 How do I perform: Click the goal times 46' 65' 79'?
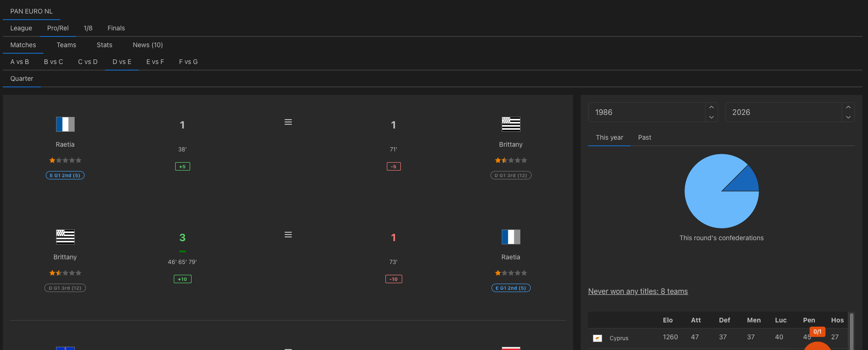pyautogui.click(x=182, y=262)
